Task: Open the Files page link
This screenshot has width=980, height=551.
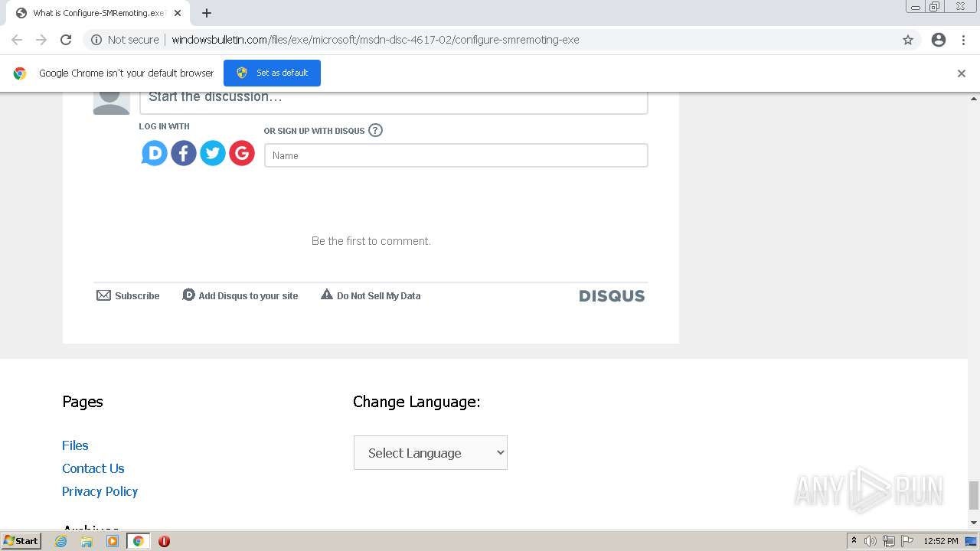Action: coord(75,445)
